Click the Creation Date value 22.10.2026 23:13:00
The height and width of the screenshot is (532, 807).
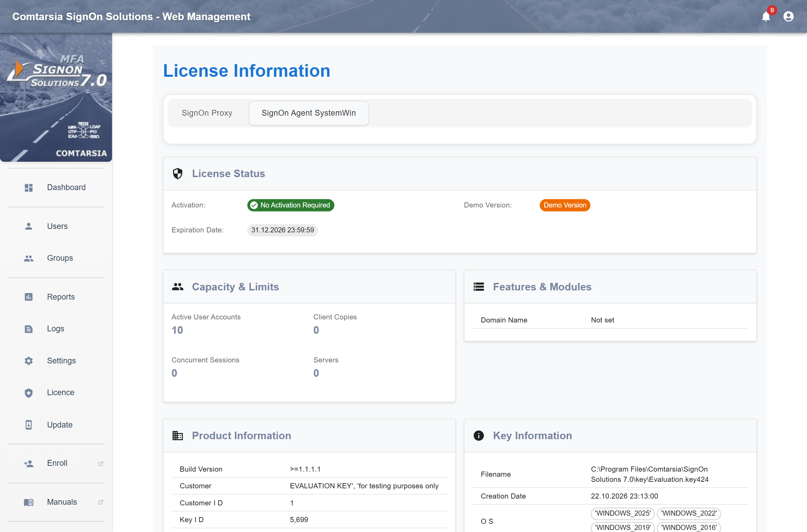[624, 496]
